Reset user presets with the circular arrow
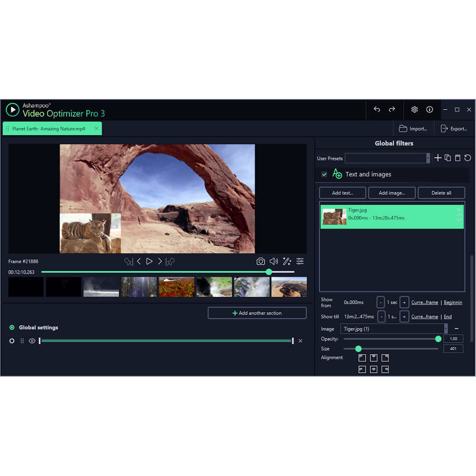This screenshot has height=476, width=476. (467, 158)
